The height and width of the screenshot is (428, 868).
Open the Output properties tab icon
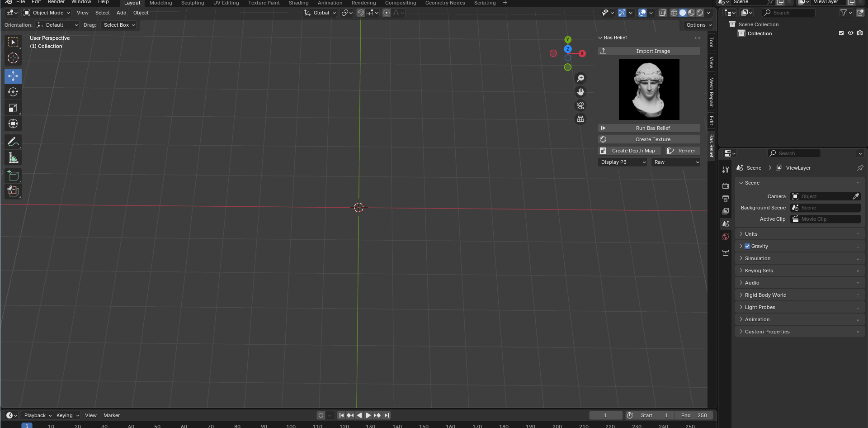tap(726, 198)
